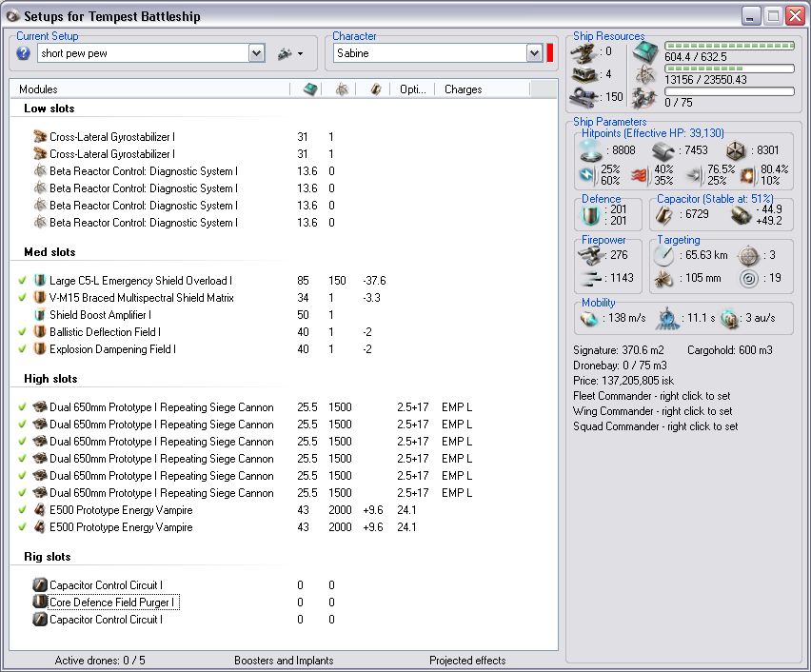The height and width of the screenshot is (672, 811).
Task: Click the thermal resistance icon beside 40% 35%
Action: tap(640, 176)
